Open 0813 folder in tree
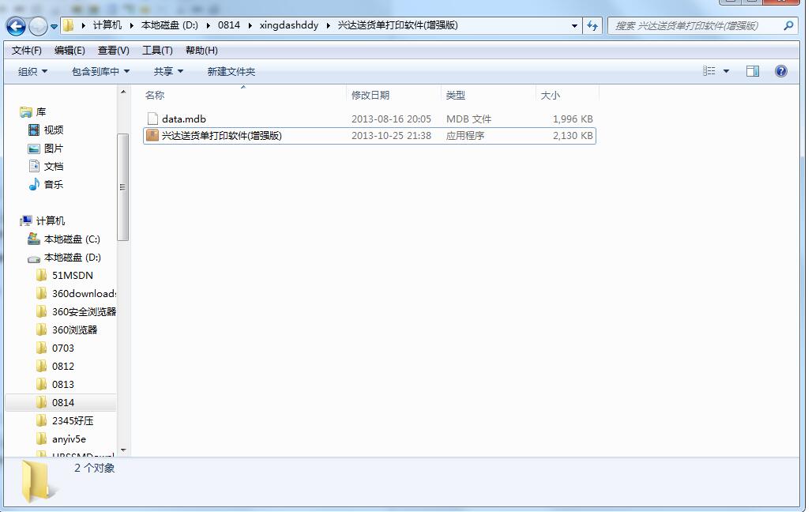This screenshot has width=812, height=512. [63, 384]
